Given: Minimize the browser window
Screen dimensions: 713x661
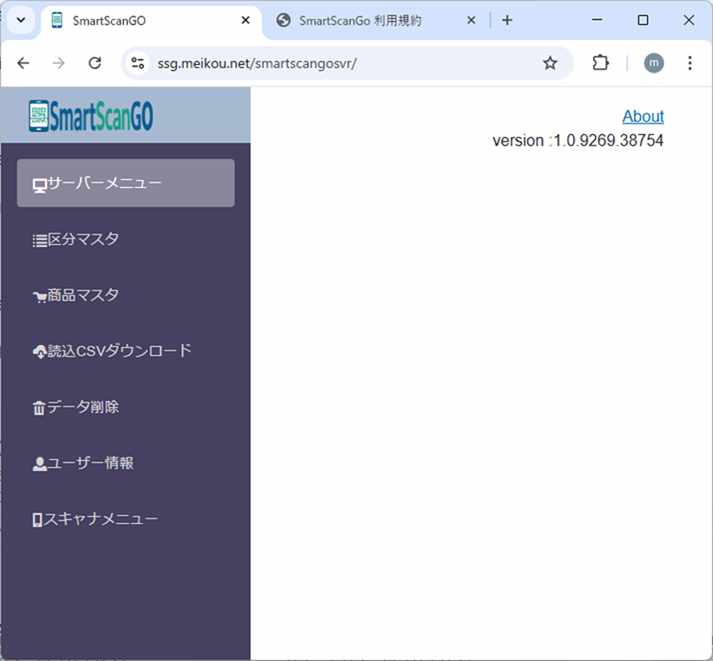Looking at the screenshot, I should point(597,20).
